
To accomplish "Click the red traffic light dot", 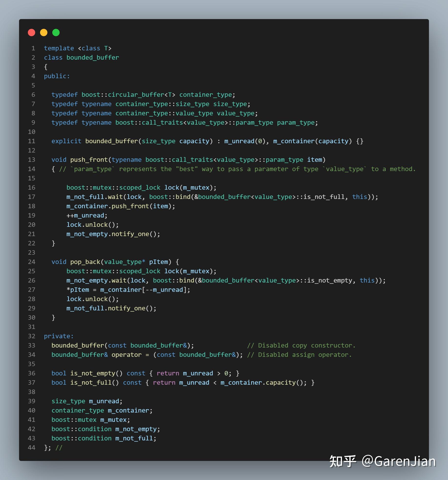I will point(32,32).
